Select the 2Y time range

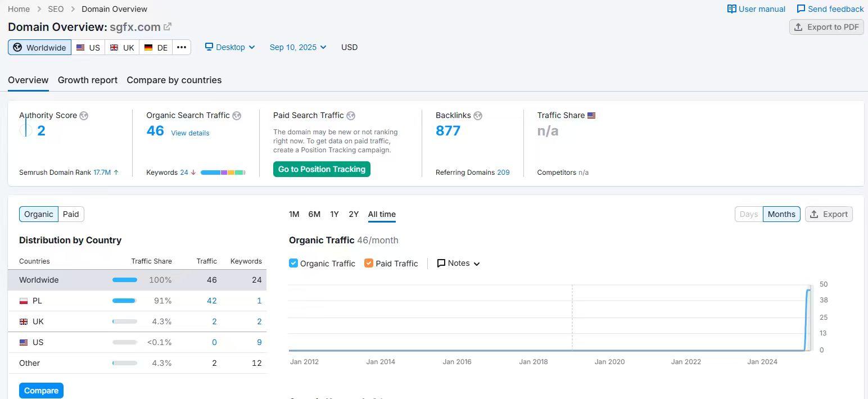[354, 214]
